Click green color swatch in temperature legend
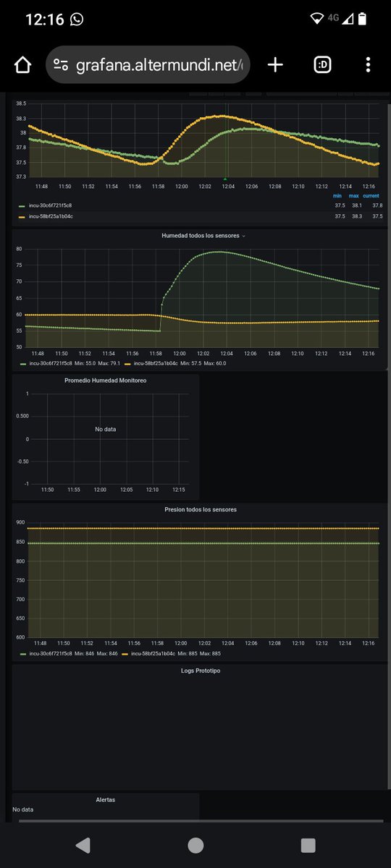 [21, 205]
